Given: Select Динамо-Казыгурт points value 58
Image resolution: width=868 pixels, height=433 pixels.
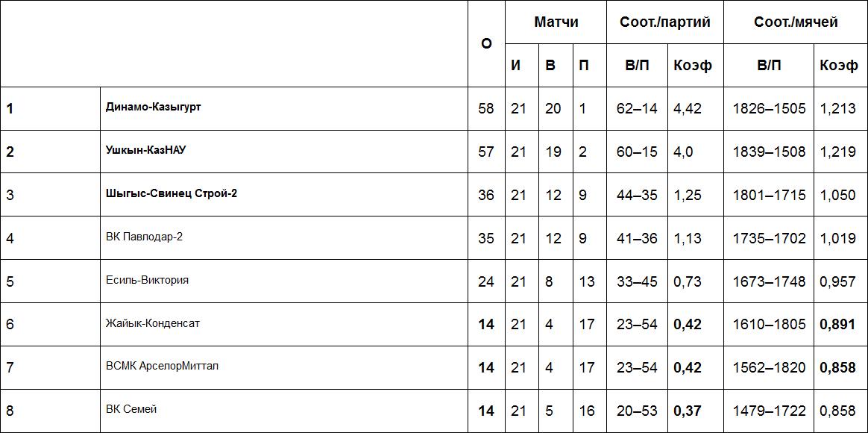Looking at the screenshot, I should coord(486,108).
